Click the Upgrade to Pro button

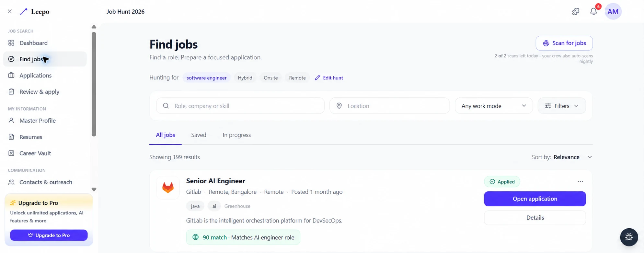tap(49, 235)
